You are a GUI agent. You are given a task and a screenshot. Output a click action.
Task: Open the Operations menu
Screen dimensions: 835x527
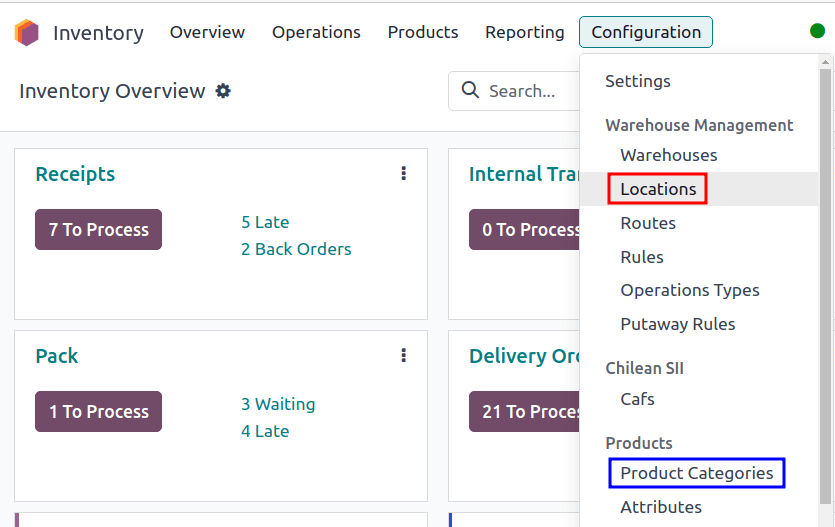tap(316, 32)
